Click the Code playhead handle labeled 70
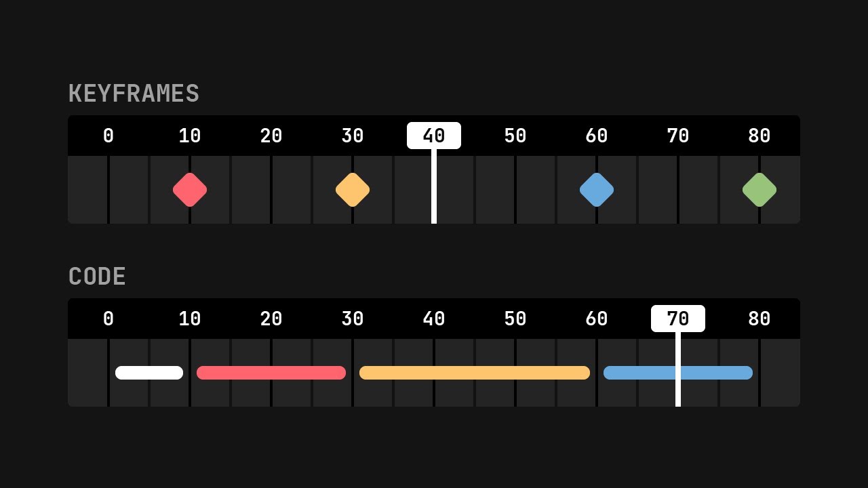The height and width of the screenshot is (488, 868). coord(678,319)
